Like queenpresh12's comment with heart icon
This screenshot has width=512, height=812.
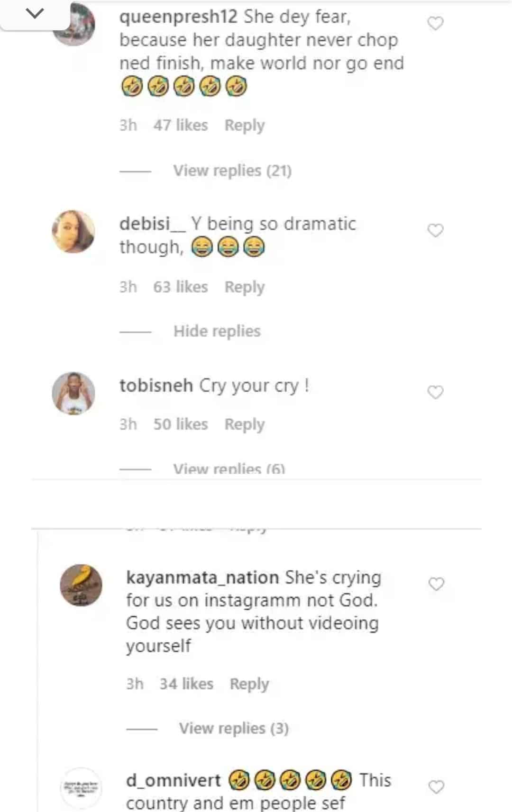coord(435,23)
